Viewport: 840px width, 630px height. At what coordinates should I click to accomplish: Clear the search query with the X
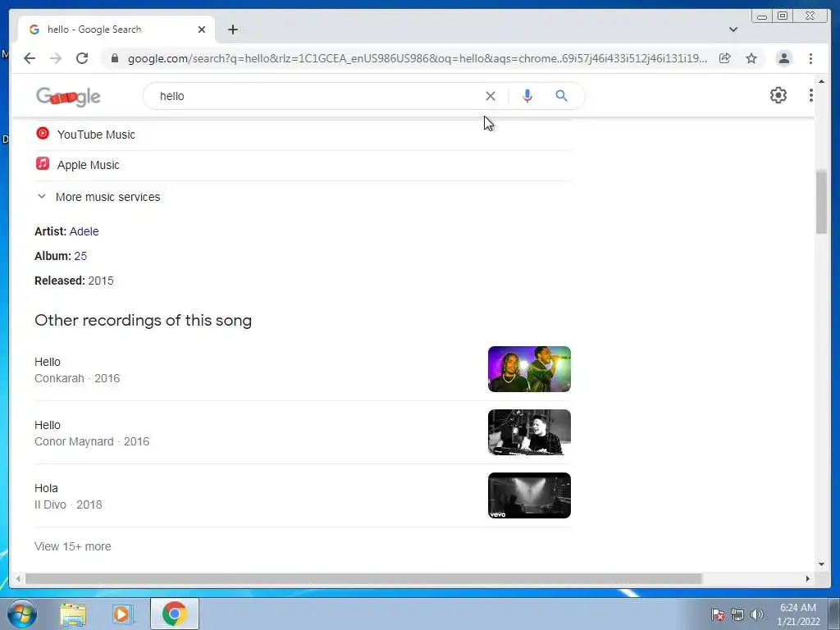(491, 96)
